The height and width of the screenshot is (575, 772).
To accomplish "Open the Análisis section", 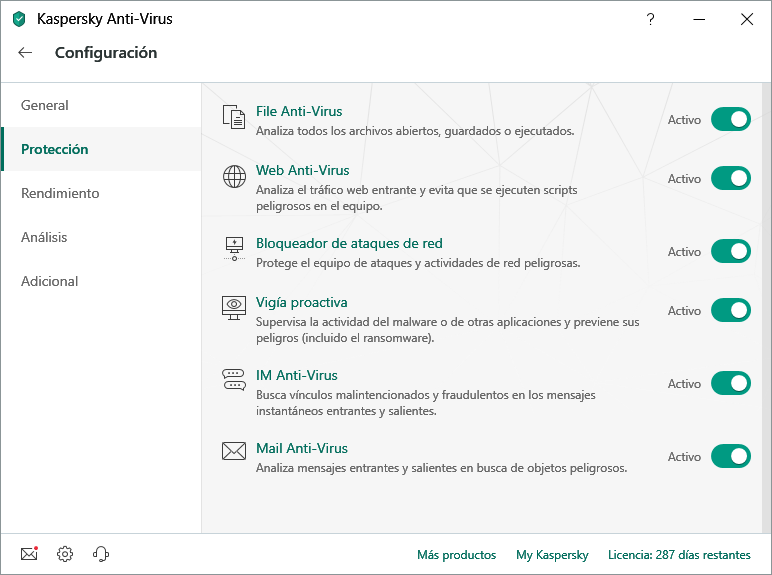I will [44, 237].
